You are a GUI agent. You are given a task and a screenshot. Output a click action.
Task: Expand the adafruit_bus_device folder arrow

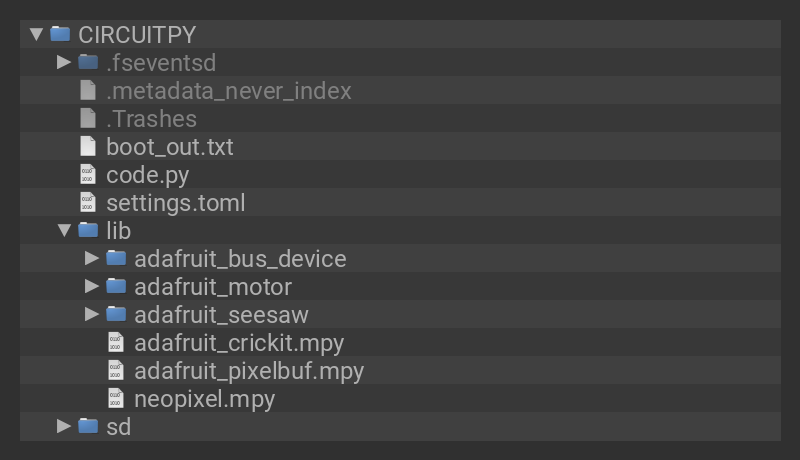[x=92, y=258]
